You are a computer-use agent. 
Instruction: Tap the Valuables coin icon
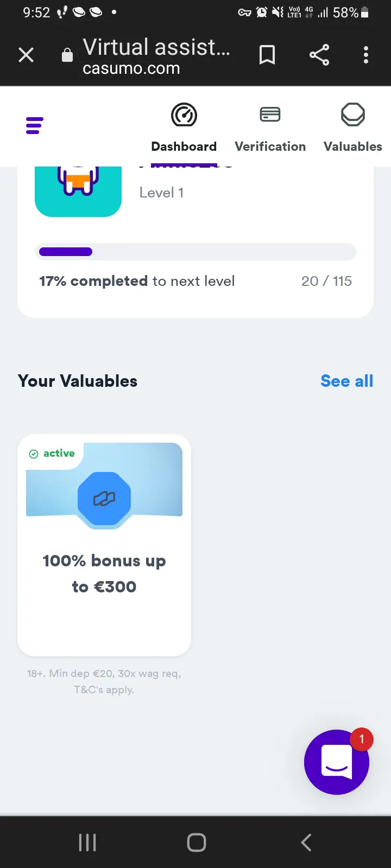(353, 114)
